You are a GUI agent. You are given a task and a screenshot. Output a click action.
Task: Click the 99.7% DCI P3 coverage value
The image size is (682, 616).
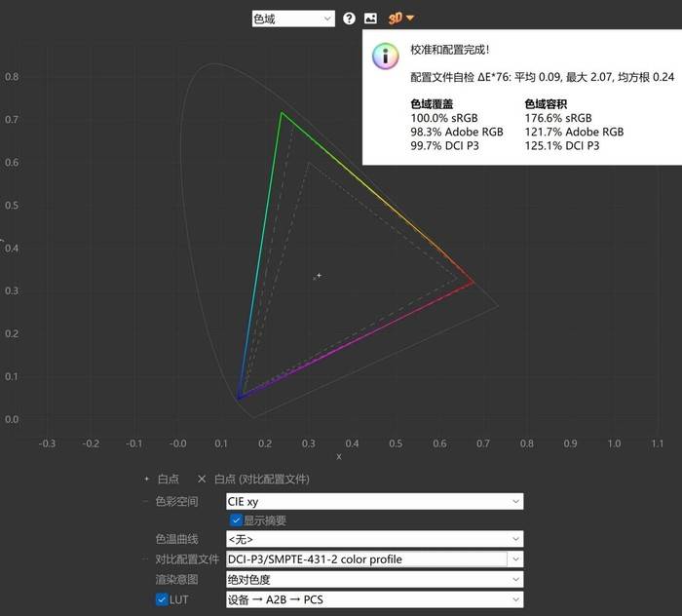point(444,146)
